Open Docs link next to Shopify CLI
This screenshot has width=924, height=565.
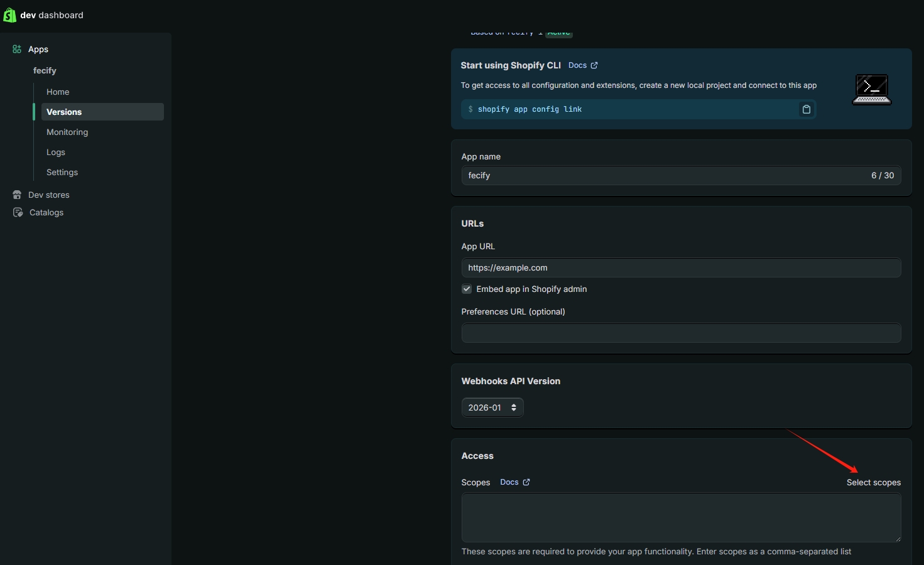[577, 65]
